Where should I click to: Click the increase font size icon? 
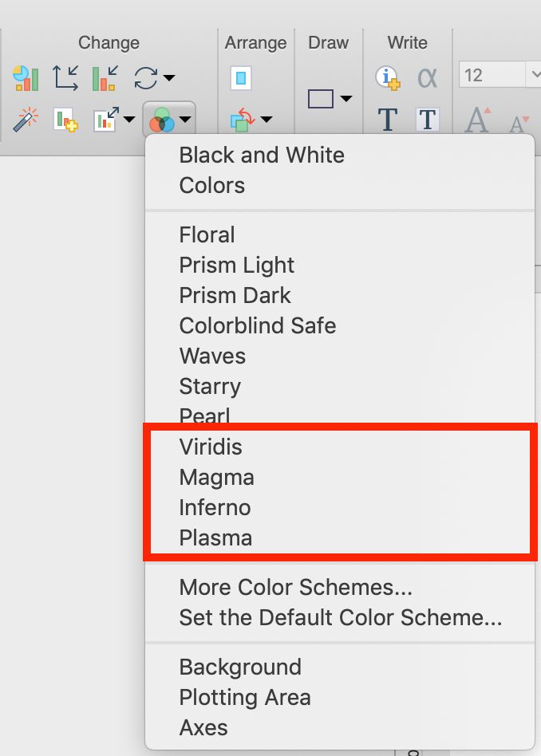(x=477, y=120)
